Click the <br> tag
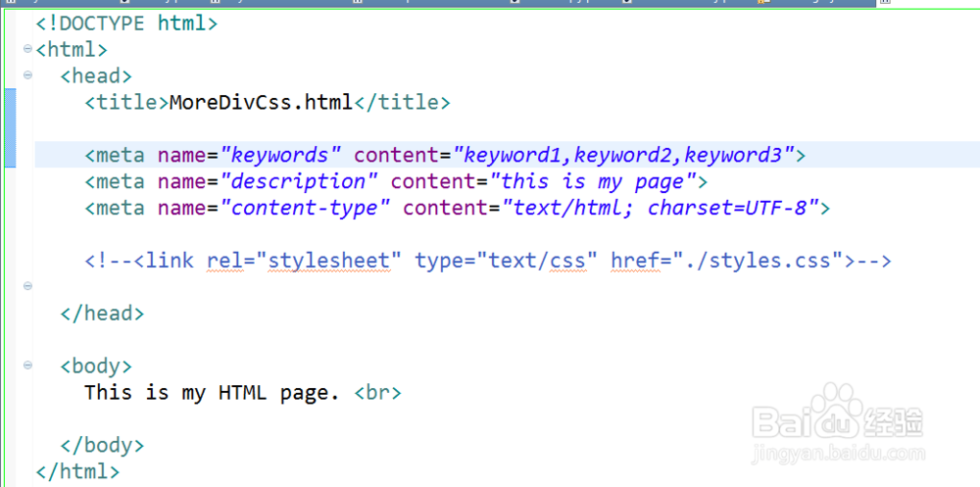Image resolution: width=980 pixels, height=487 pixels. coord(377,393)
